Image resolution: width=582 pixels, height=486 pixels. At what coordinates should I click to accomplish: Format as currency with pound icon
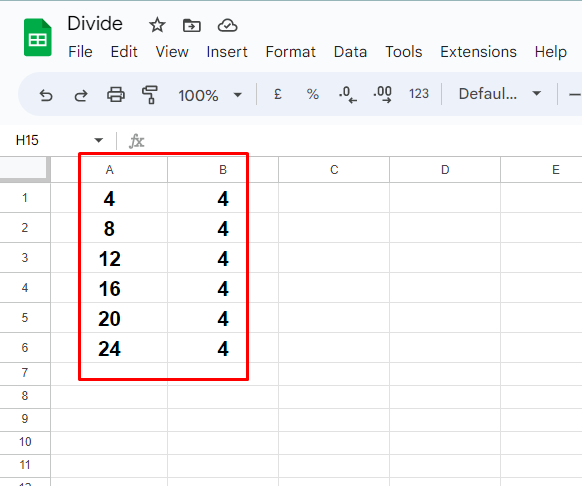point(277,94)
